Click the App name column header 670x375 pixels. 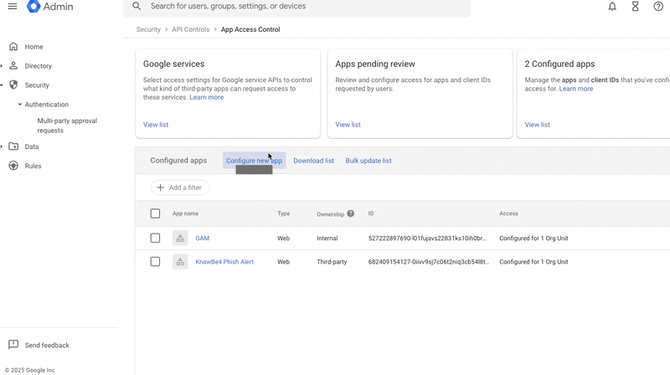185,214
